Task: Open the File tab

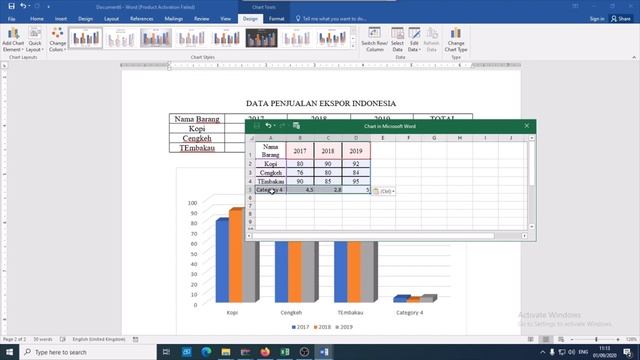Action: (11, 19)
